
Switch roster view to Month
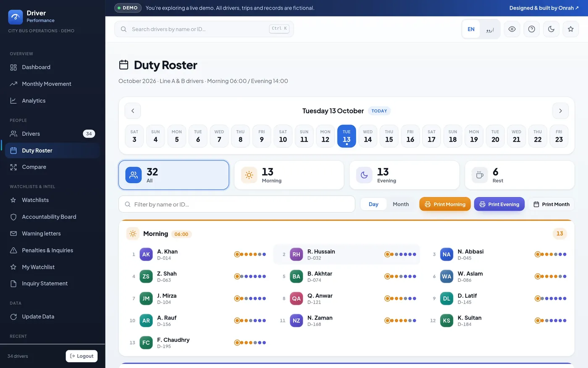pyautogui.click(x=401, y=204)
